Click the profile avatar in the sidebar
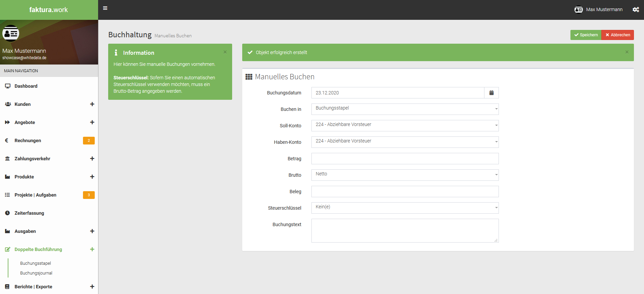The height and width of the screenshot is (294, 644). pos(11,33)
